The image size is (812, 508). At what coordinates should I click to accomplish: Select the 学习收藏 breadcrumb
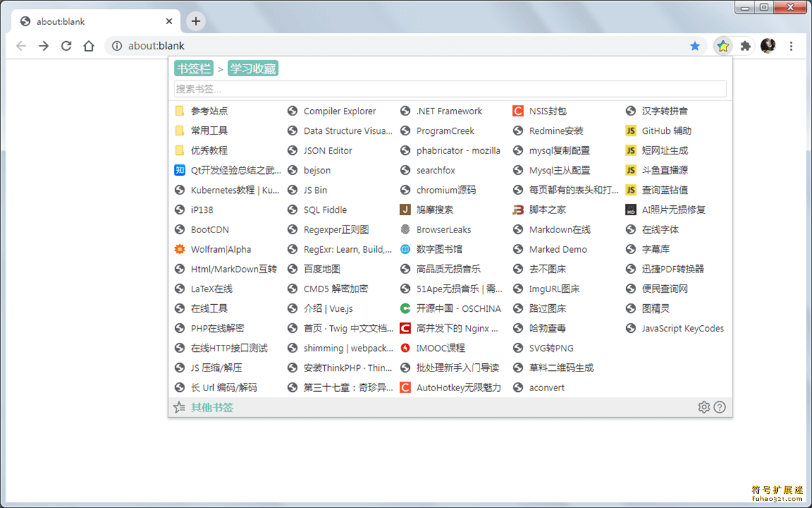click(253, 69)
